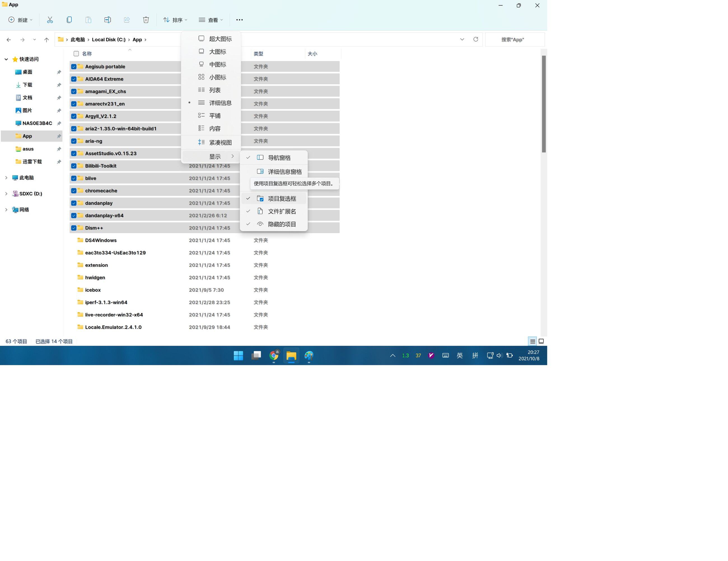
Task: Click the Cut scissors icon
Action: (x=50, y=20)
